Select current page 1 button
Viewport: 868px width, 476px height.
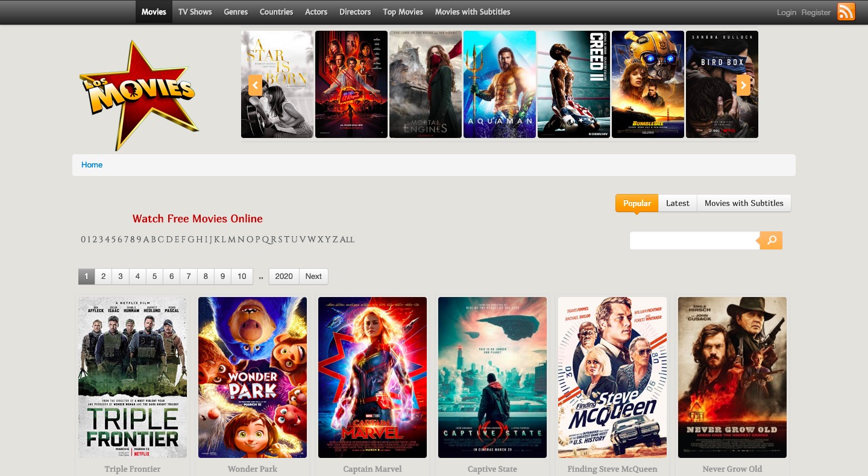click(86, 276)
